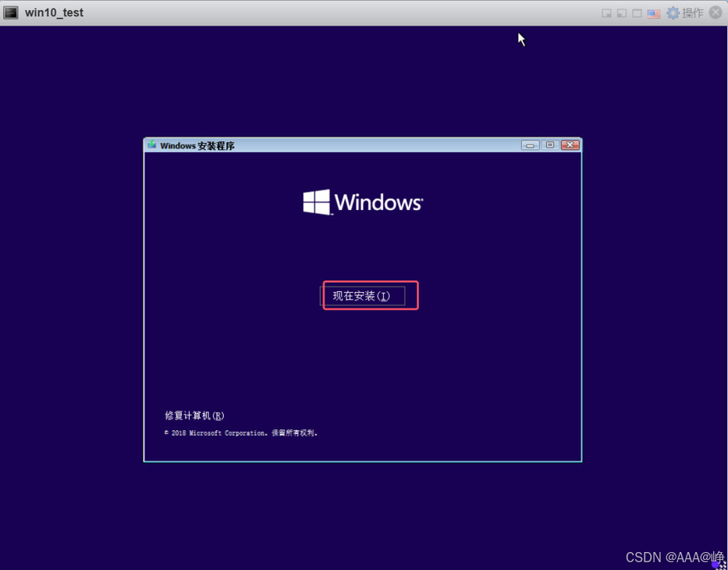This screenshot has width=728, height=570.
Task: Minimize the Windows 安装程序 window
Action: point(530,145)
